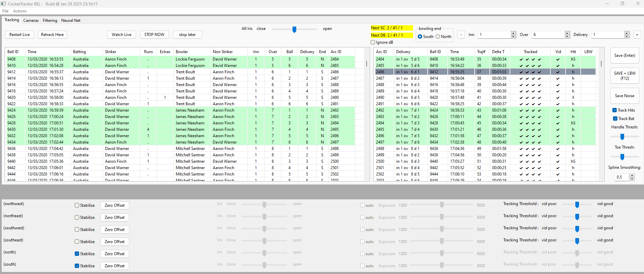The height and width of the screenshot is (274, 644).
Task: Click the Restart Live button
Action: [20, 35]
